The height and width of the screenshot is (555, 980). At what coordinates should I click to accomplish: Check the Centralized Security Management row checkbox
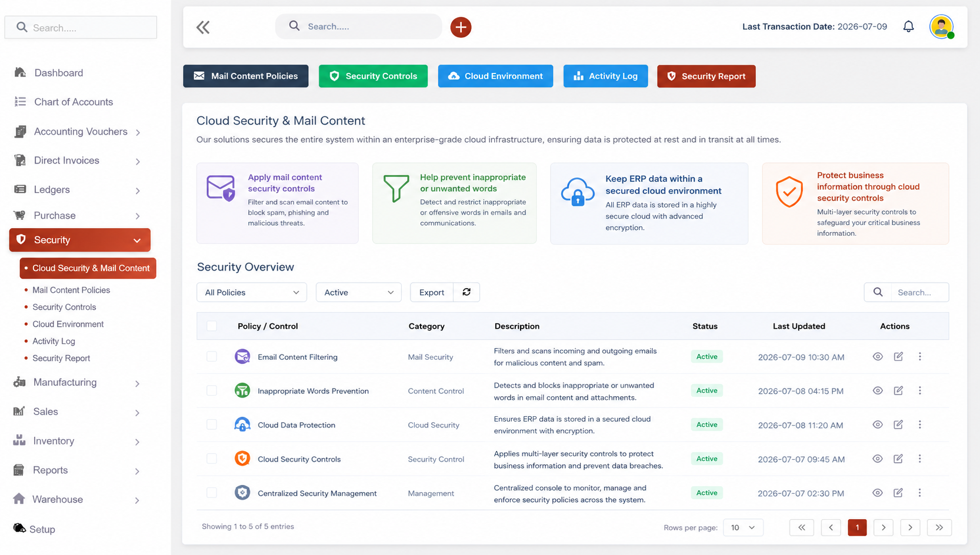[212, 493]
